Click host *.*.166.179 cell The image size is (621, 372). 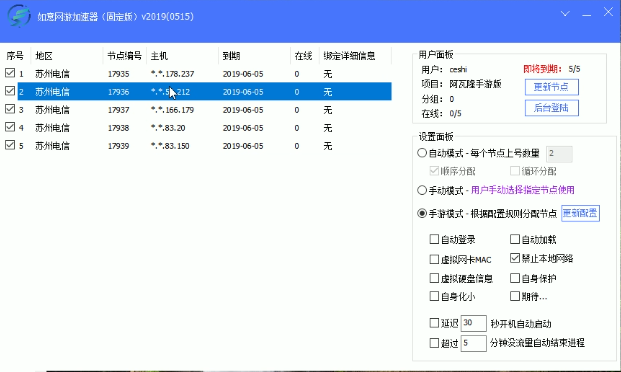click(172, 110)
